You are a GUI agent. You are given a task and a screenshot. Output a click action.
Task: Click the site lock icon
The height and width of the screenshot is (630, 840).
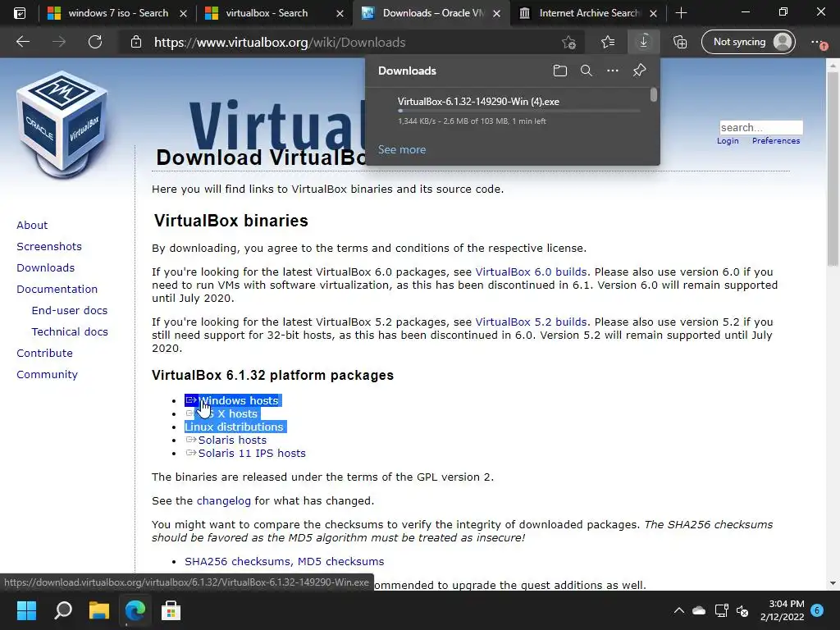coord(136,42)
